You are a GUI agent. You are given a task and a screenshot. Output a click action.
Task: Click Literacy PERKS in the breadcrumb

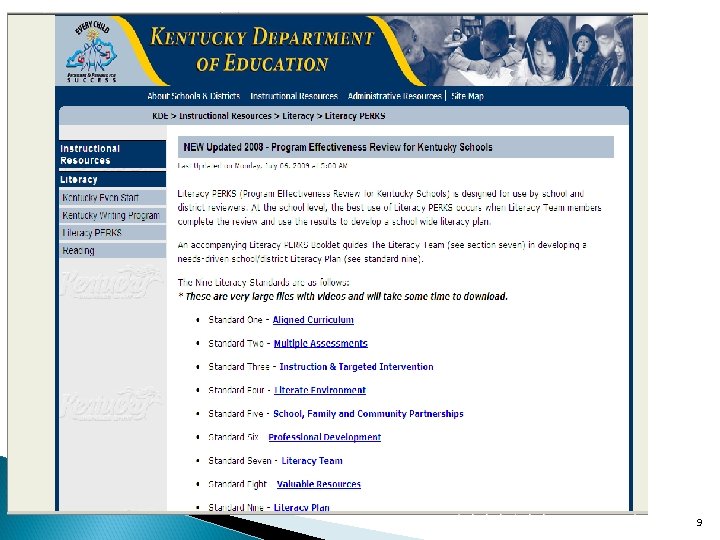355,116
